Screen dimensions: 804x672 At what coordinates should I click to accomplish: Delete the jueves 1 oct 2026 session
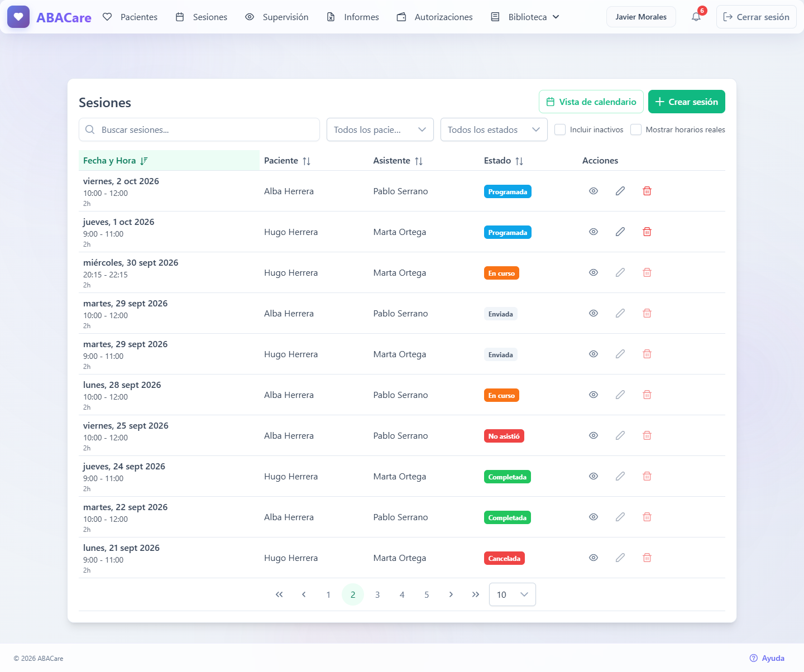point(647,232)
